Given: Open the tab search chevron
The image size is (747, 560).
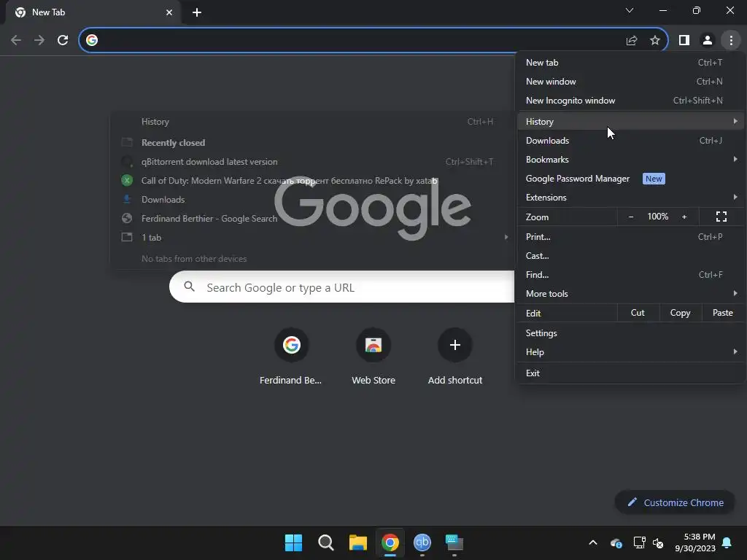Looking at the screenshot, I should [630, 10].
